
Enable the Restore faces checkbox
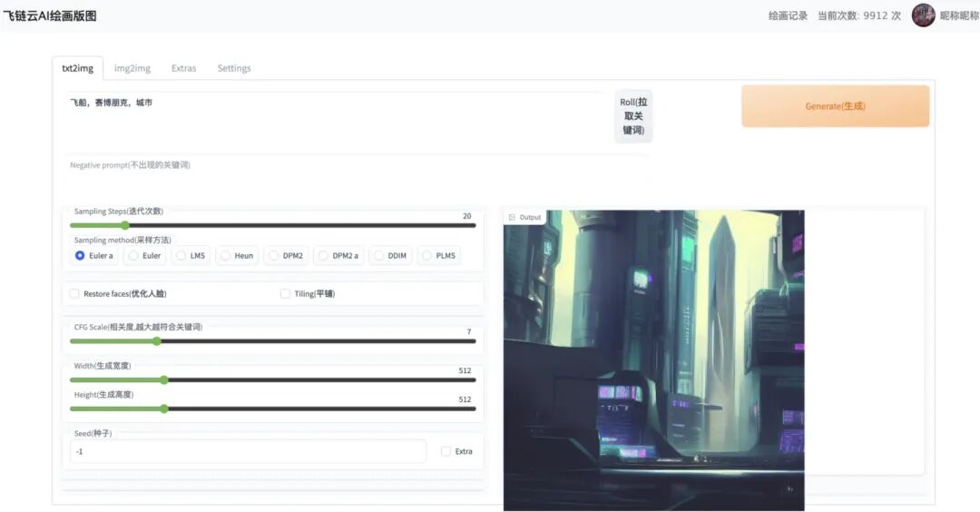click(74, 294)
